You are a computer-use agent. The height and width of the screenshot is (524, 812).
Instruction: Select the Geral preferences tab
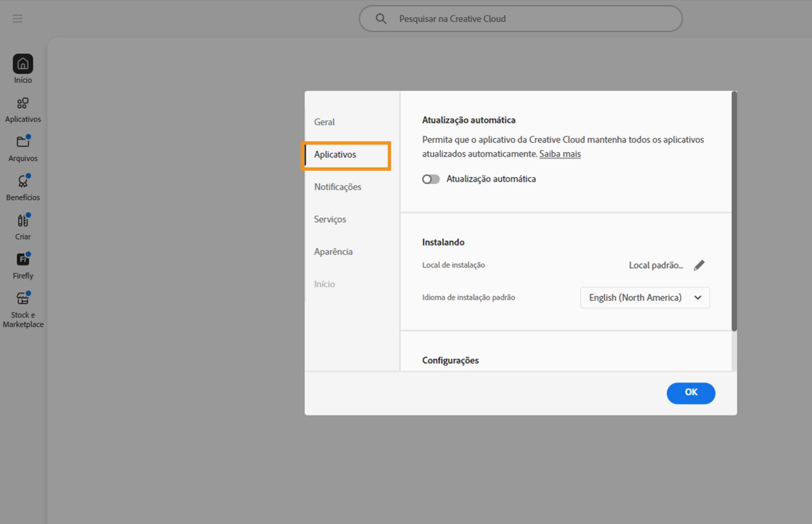(x=324, y=122)
